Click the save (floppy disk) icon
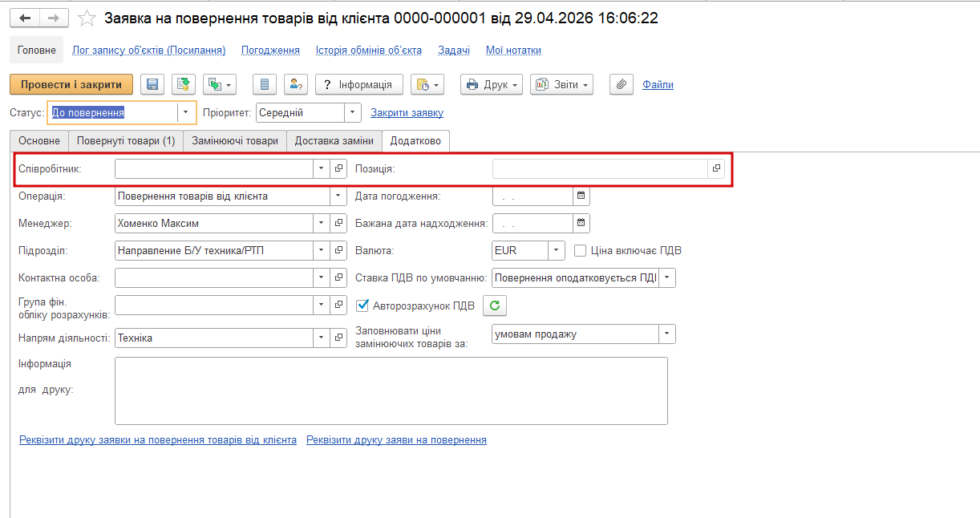Screen dimensions: 980x518 point(152,84)
